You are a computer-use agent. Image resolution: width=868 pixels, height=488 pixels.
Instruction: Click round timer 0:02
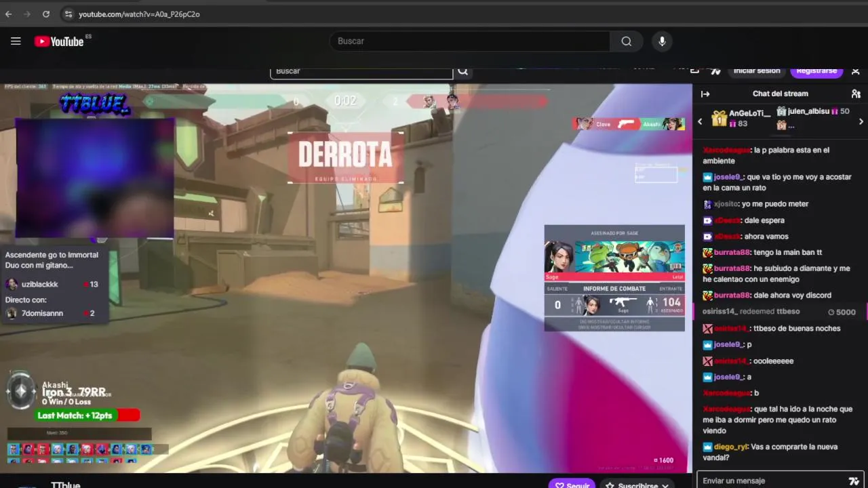345,101
